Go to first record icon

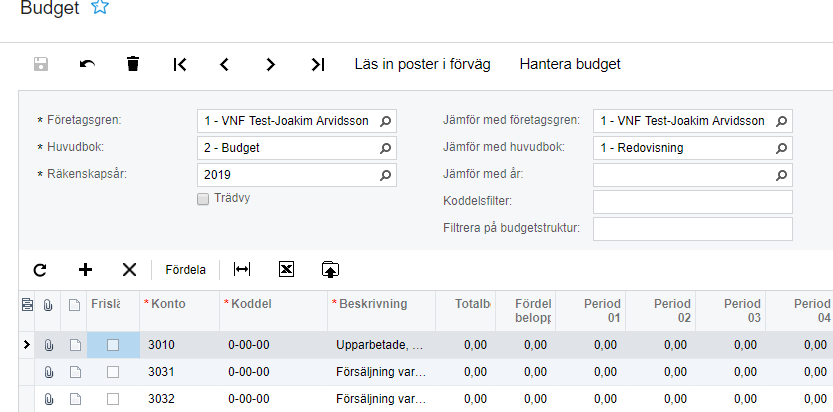click(x=180, y=64)
